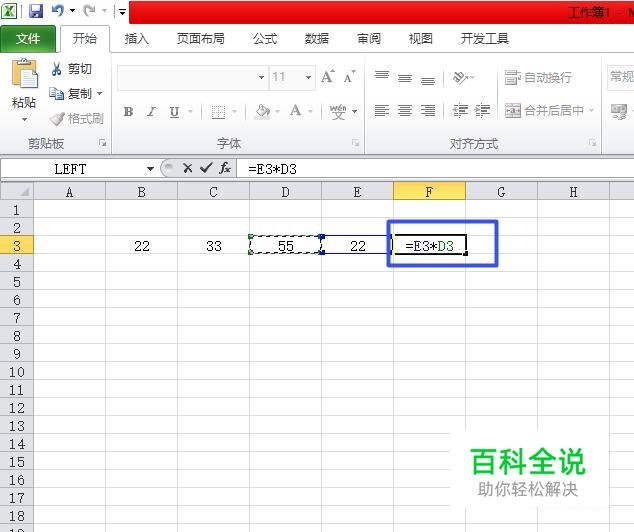634x532 pixels.
Task: Decrease font size with small A icon
Action: pos(349,76)
